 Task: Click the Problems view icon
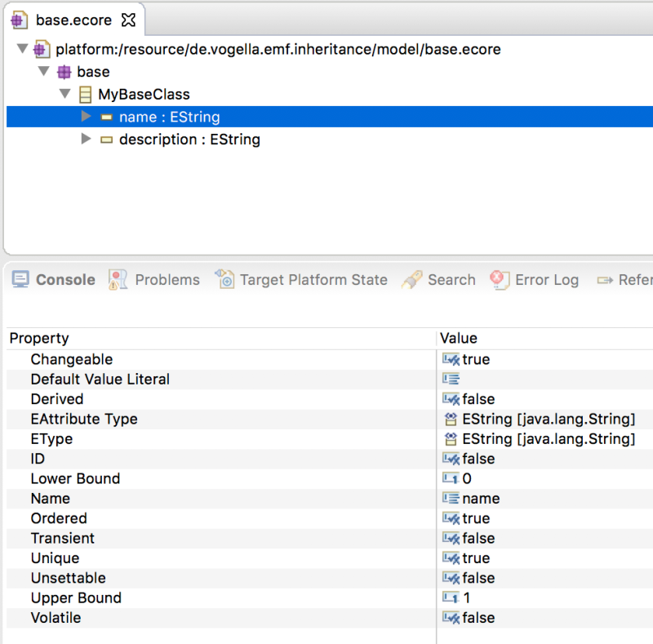(118, 280)
